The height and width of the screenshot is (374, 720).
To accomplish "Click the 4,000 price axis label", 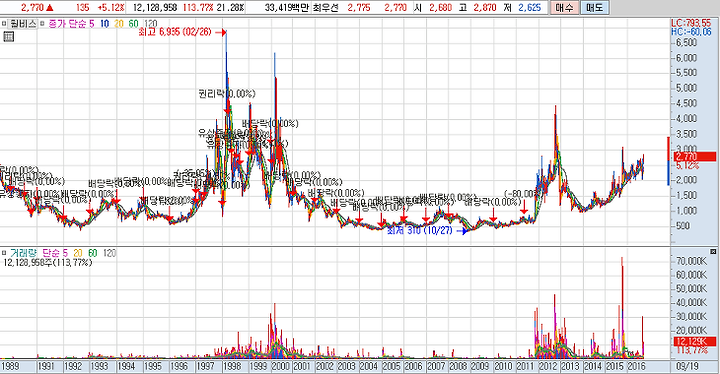I will pyautogui.click(x=686, y=119).
